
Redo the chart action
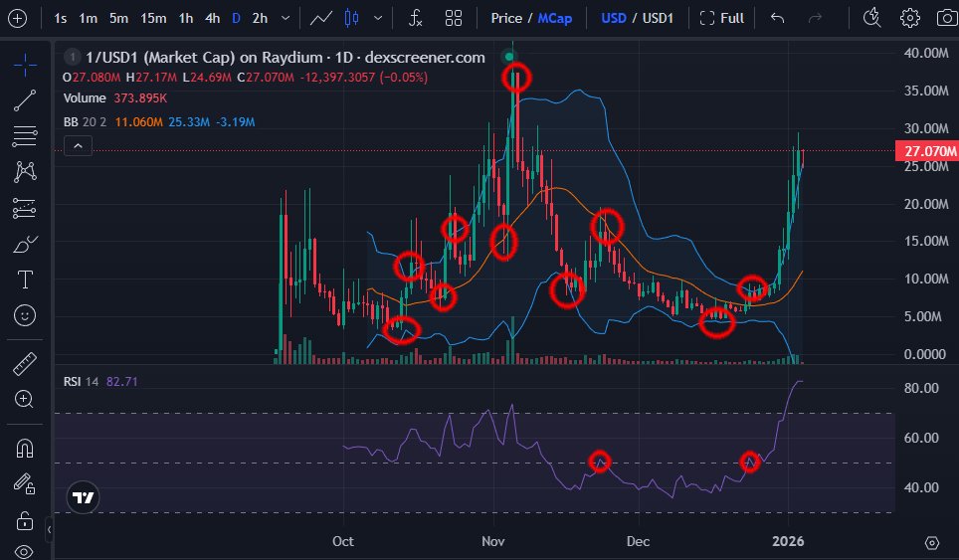pos(815,18)
